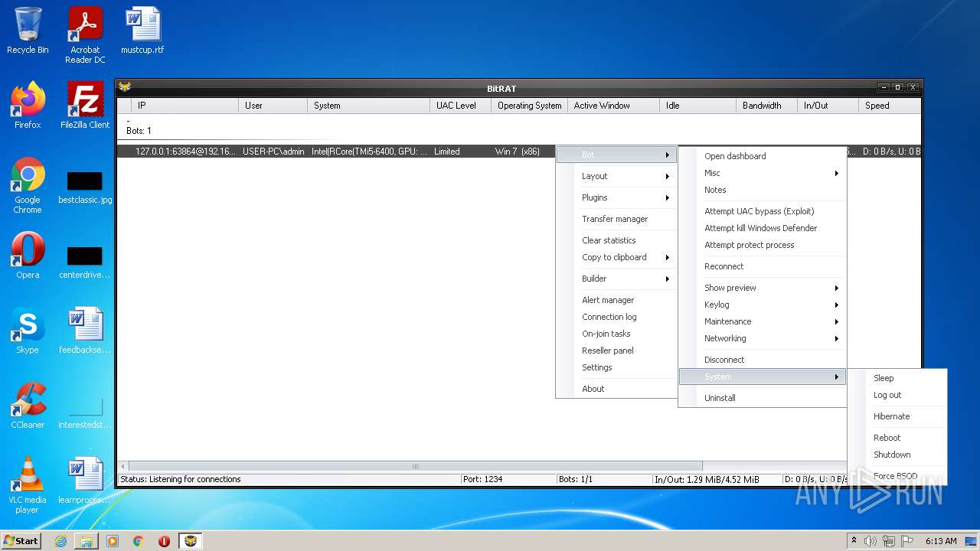The width and height of the screenshot is (980, 551).
Task: Choose Log out in System submenu
Action: tap(897, 395)
